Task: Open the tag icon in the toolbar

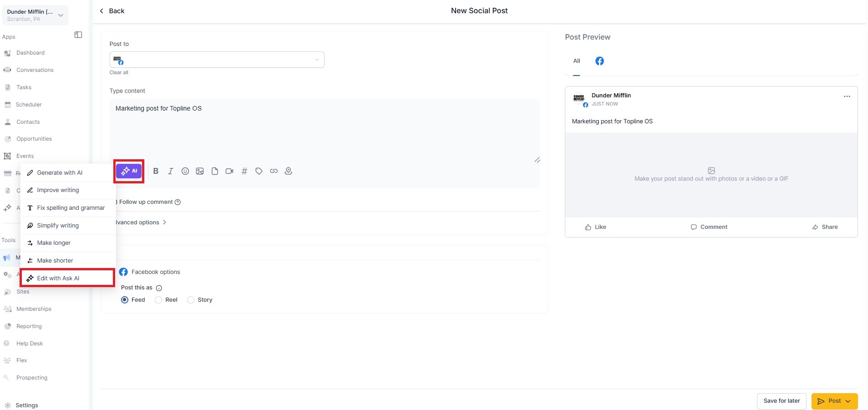Action: [x=259, y=171]
